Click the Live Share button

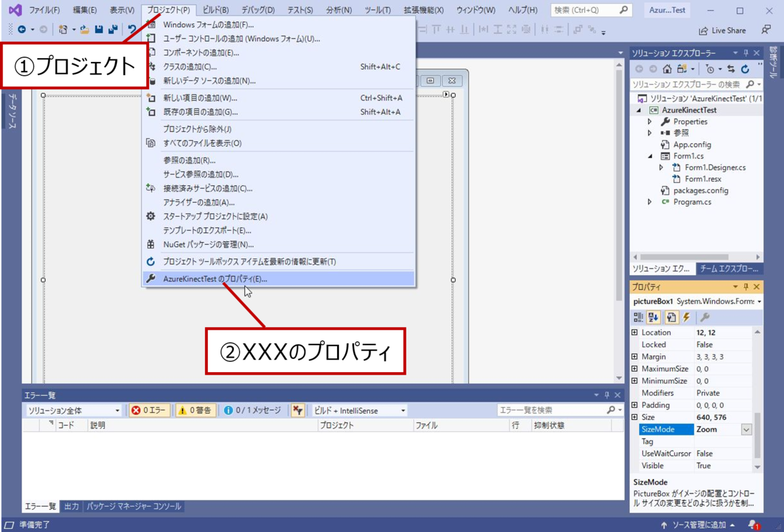point(722,30)
